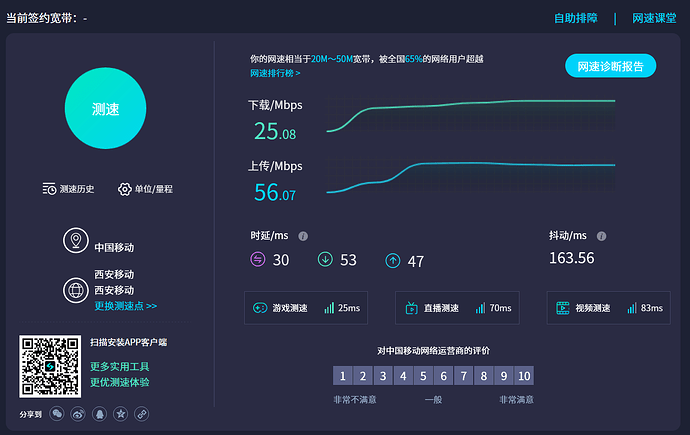Rate the operator 10
Image resolution: width=690 pixels, height=435 pixels.
click(x=524, y=376)
